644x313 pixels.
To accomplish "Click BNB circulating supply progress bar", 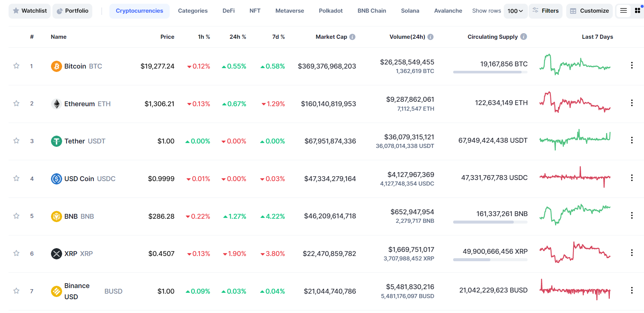I will click(x=490, y=222).
